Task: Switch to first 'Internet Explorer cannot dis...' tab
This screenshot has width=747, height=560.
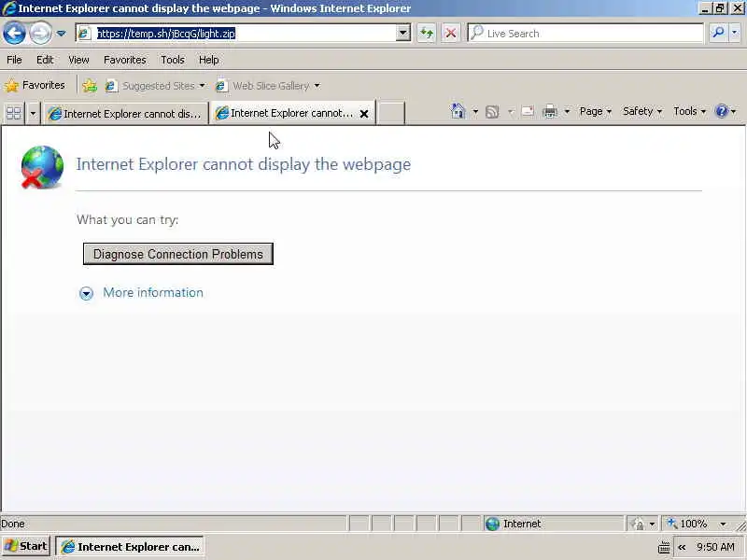Action: (125, 114)
